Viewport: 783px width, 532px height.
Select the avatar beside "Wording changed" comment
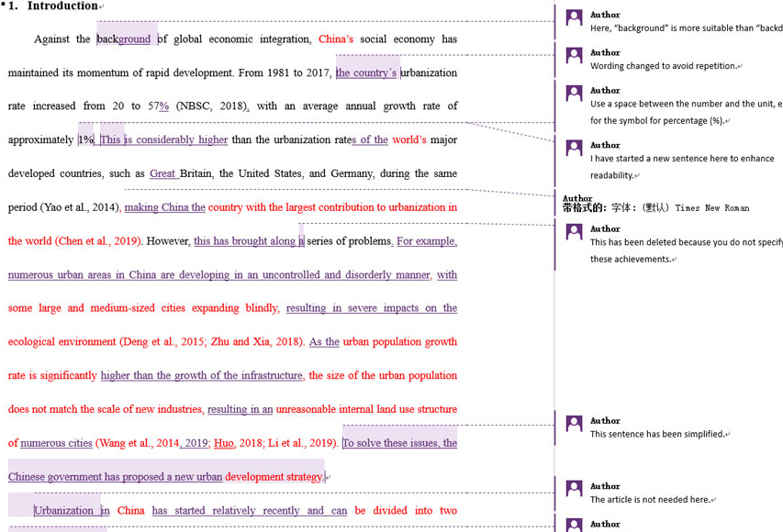575,56
